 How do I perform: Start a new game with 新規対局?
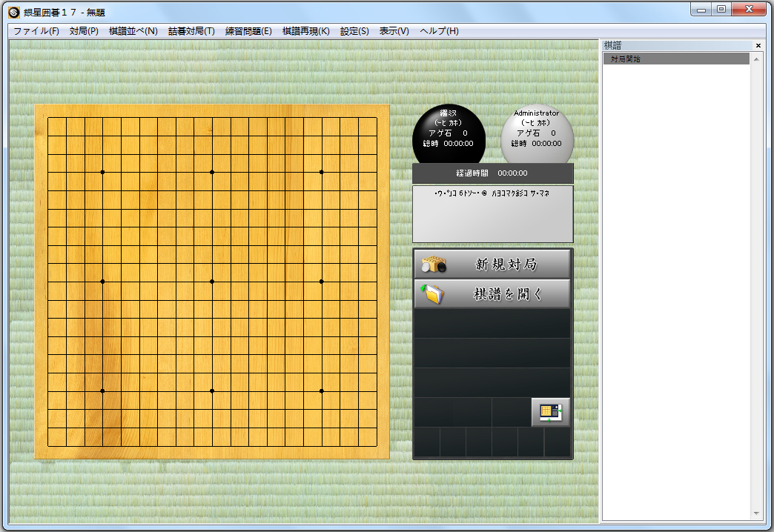pyautogui.click(x=492, y=264)
